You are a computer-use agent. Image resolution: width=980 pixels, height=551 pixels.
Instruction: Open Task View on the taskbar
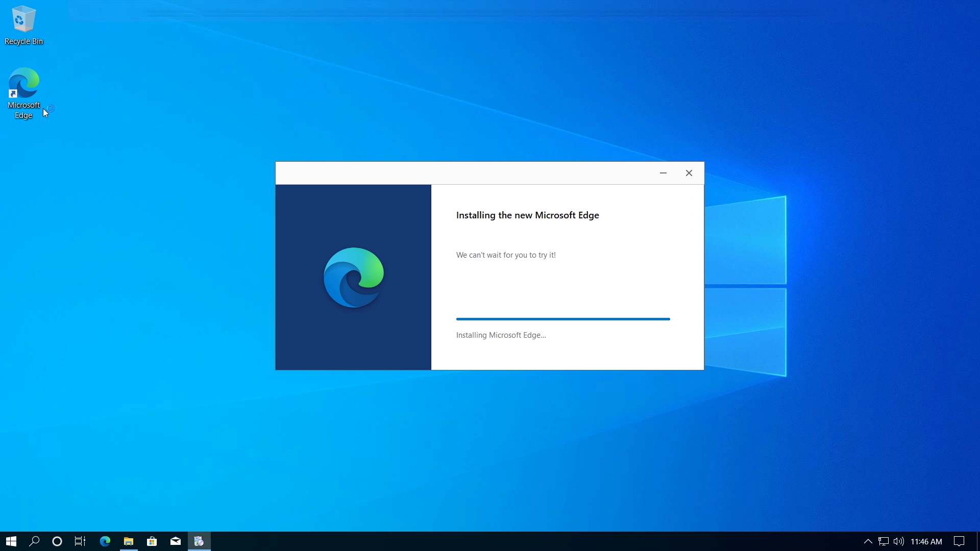(80, 541)
